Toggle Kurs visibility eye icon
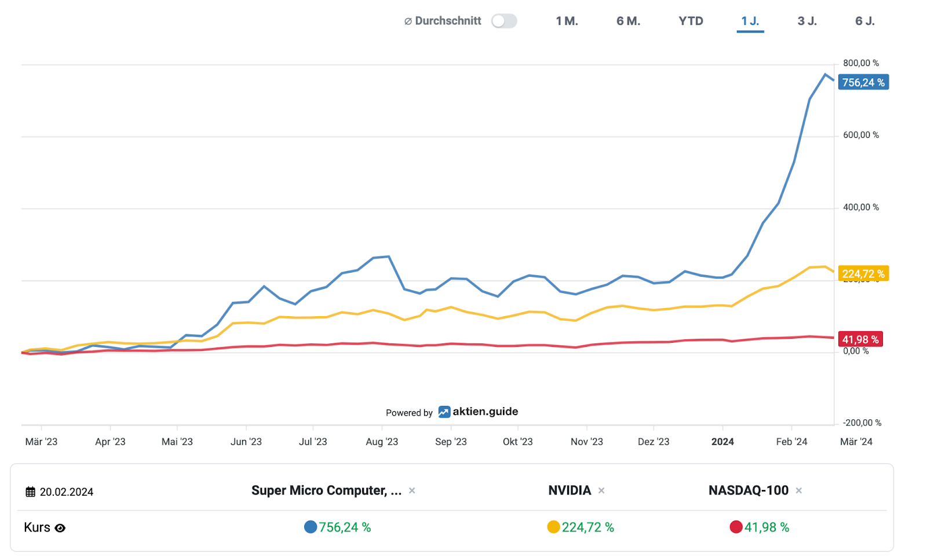Image resolution: width=927 pixels, height=560 pixels. tap(60, 528)
